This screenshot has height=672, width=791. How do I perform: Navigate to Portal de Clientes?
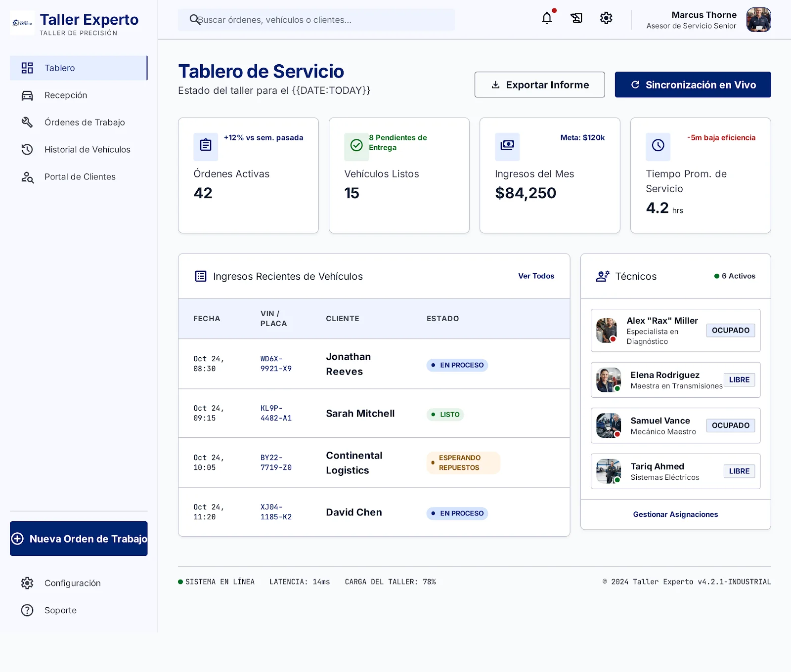(79, 177)
